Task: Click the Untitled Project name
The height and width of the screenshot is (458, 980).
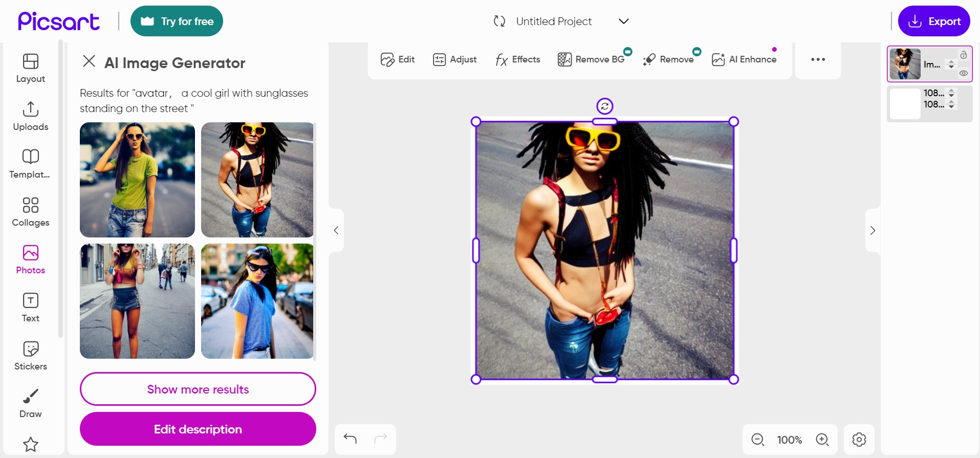Action: pyautogui.click(x=554, y=21)
